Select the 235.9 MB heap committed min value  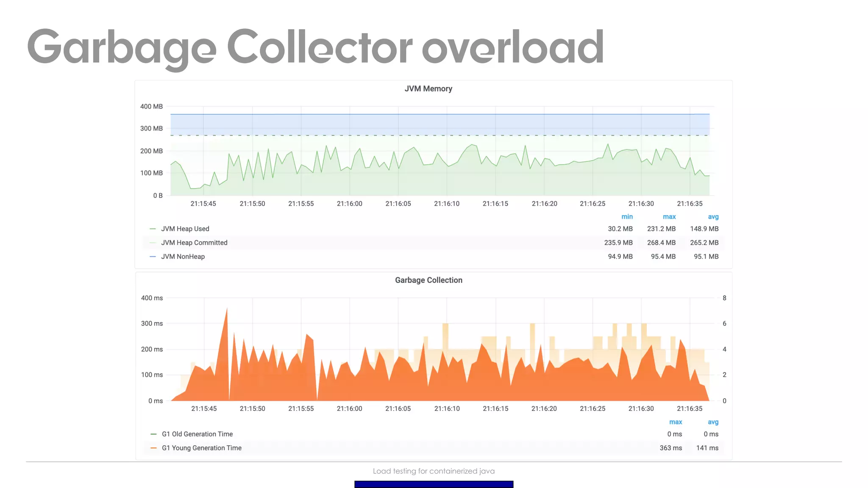click(x=618, y=243)
